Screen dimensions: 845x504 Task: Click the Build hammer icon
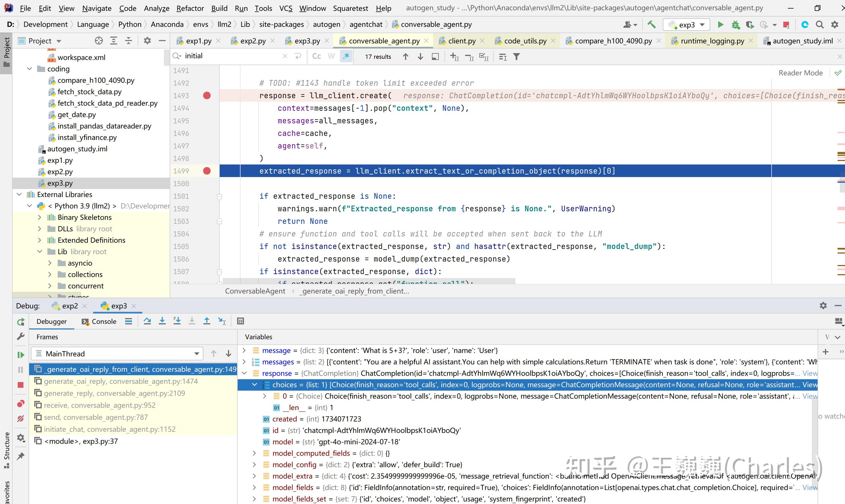pyautogui.click(x=651, y=25)
